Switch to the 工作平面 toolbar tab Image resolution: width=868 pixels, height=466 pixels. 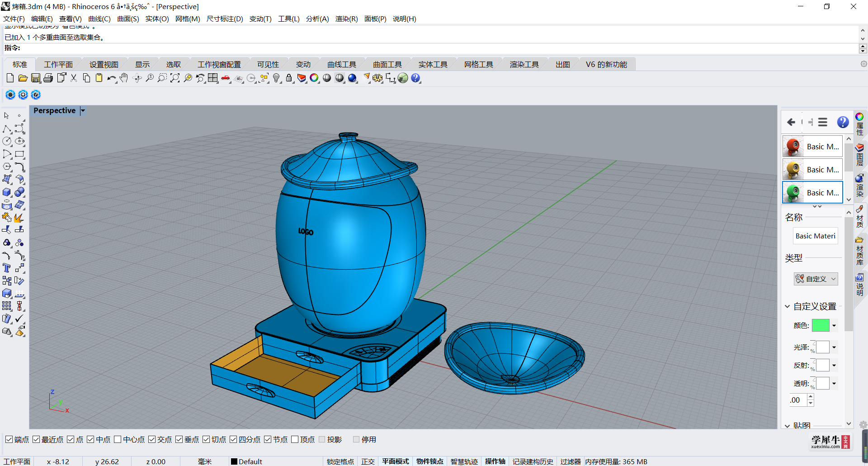coord(58,64)
